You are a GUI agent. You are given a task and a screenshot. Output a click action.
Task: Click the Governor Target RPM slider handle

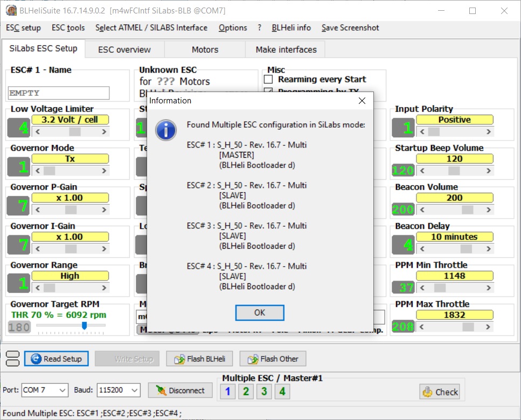pos(85,325)
